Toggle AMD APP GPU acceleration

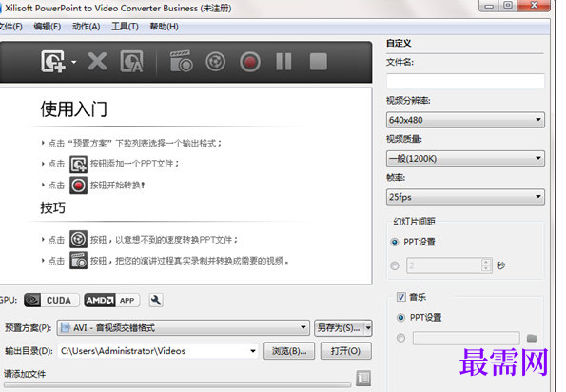tap(112, 300)
